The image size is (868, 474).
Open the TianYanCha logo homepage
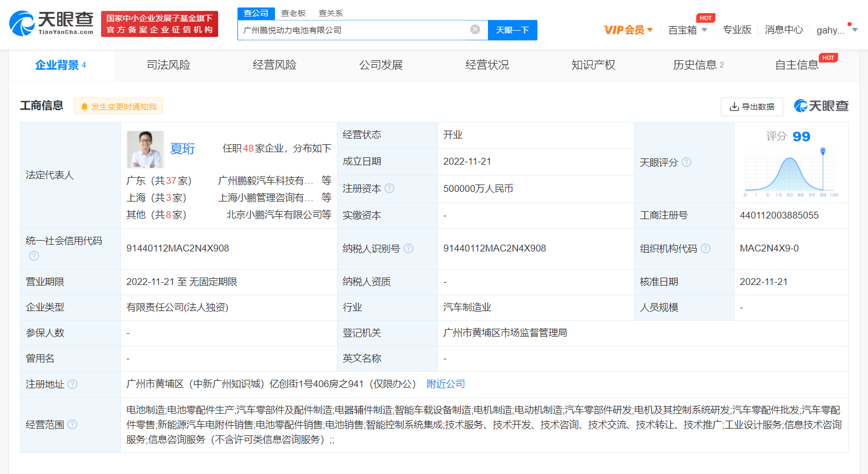(x=51, y=23)
